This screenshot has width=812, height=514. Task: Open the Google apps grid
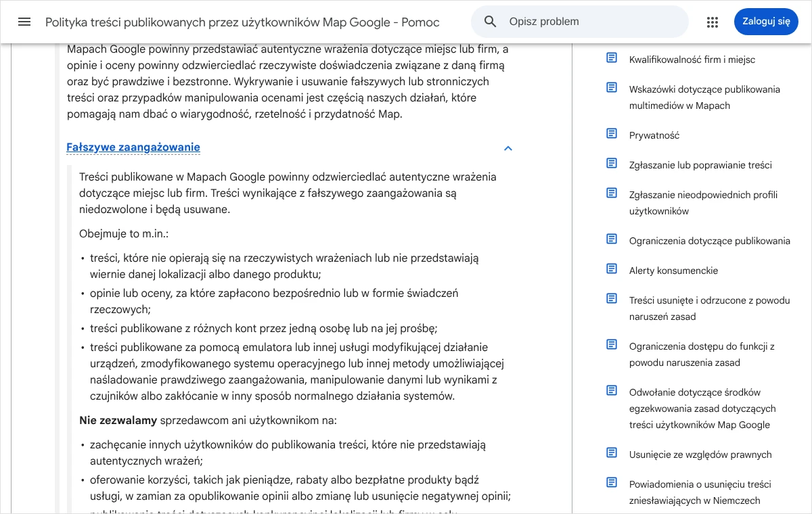(x=712, y=22)
